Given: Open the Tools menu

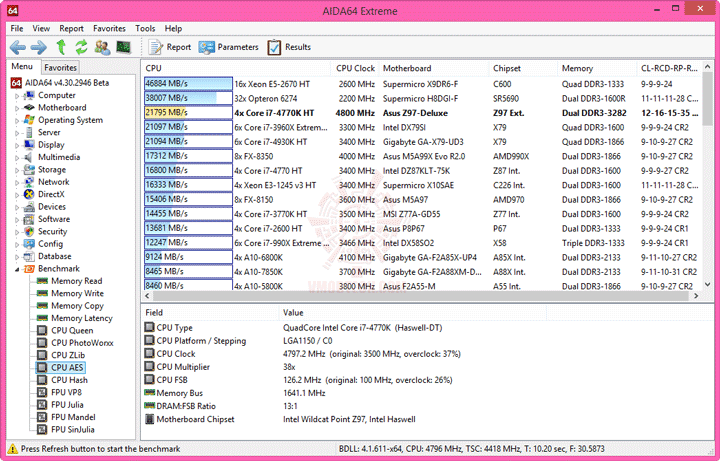Looking at the screenshot, I should [x=145, y=28].
